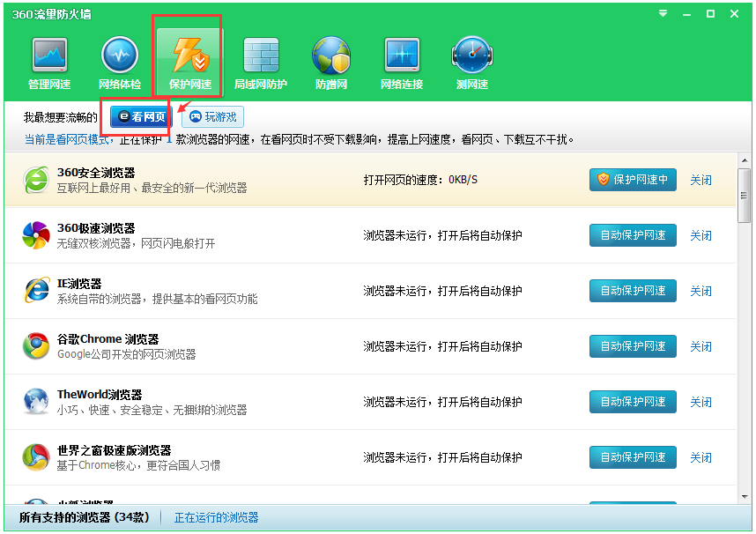Click 关闭 link for IE浏览器
Viewport: 756px width, 534px height.
(x=700, y=291)
